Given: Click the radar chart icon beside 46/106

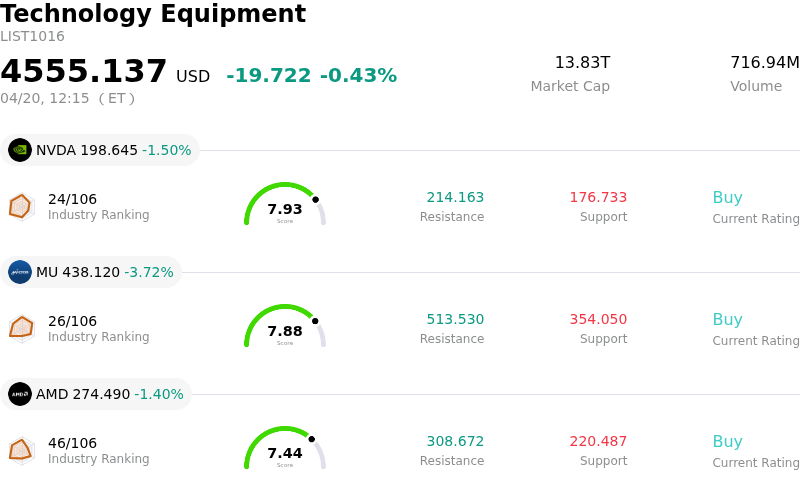Looking at the screenshot, I should [x=21, y=450].
